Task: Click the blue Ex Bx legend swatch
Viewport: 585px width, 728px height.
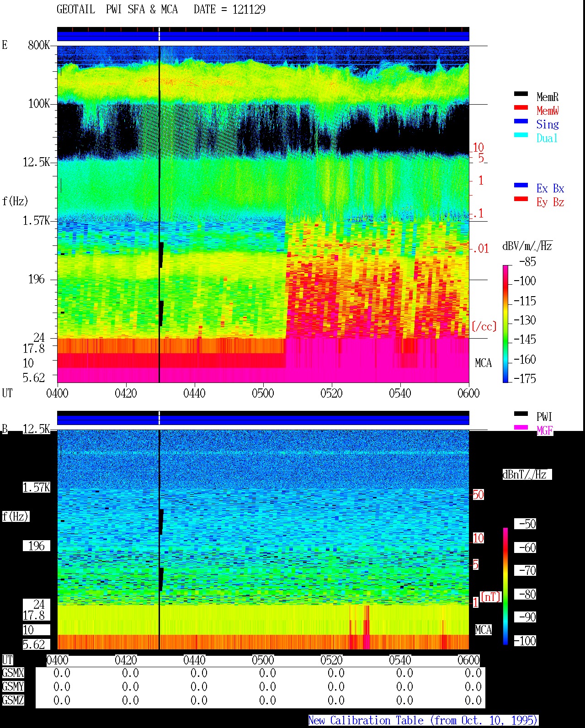Action: click(521, 186)
